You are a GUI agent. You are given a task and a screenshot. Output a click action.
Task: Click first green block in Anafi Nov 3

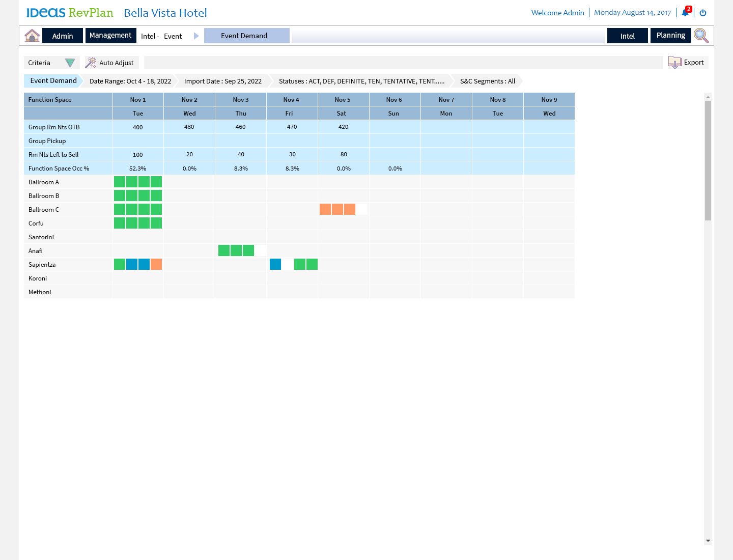224,250
